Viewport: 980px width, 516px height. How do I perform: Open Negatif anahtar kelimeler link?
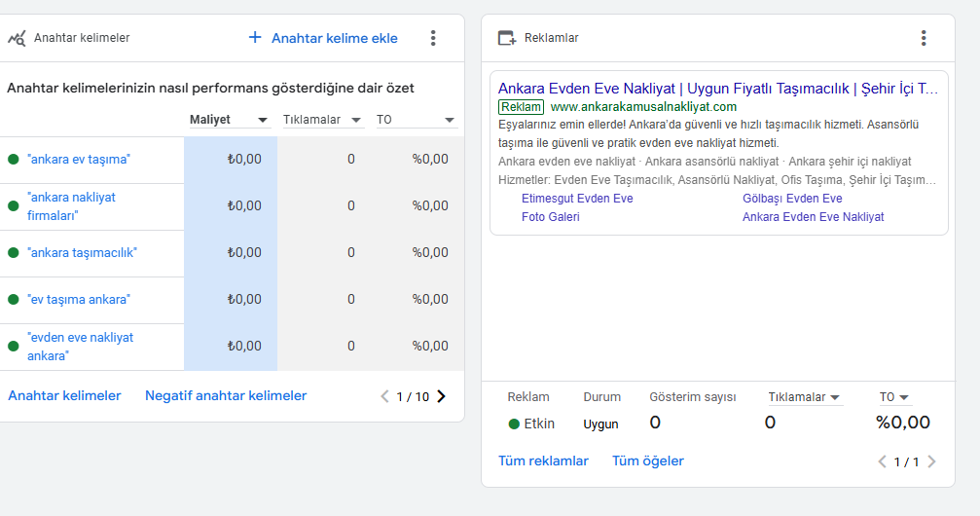click(226, 396)
